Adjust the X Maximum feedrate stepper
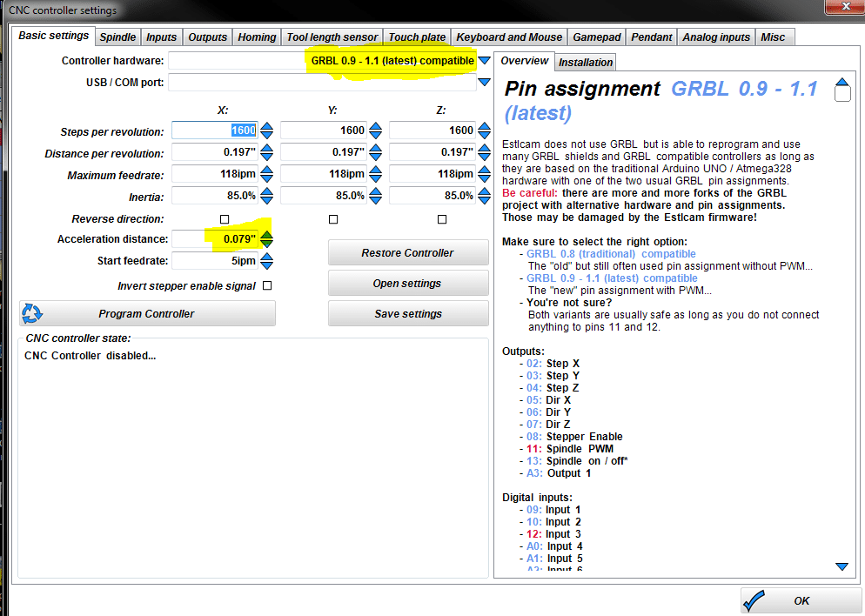 pyautogui.click(x=266, y=174)
